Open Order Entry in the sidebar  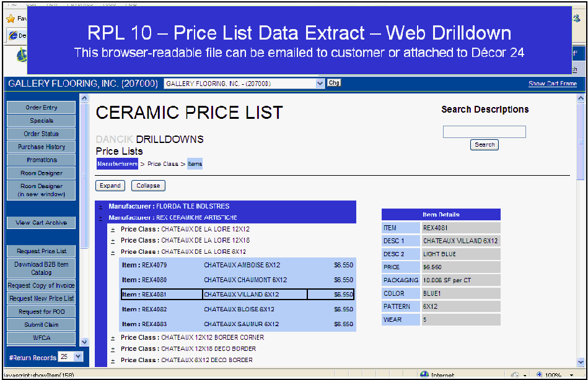pos(42,108)
